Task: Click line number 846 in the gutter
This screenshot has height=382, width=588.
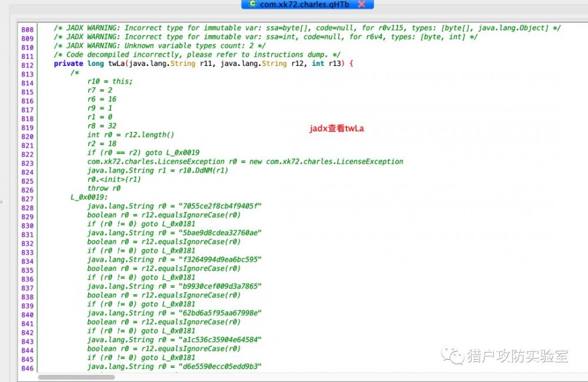Action: [x=28, y=368]
